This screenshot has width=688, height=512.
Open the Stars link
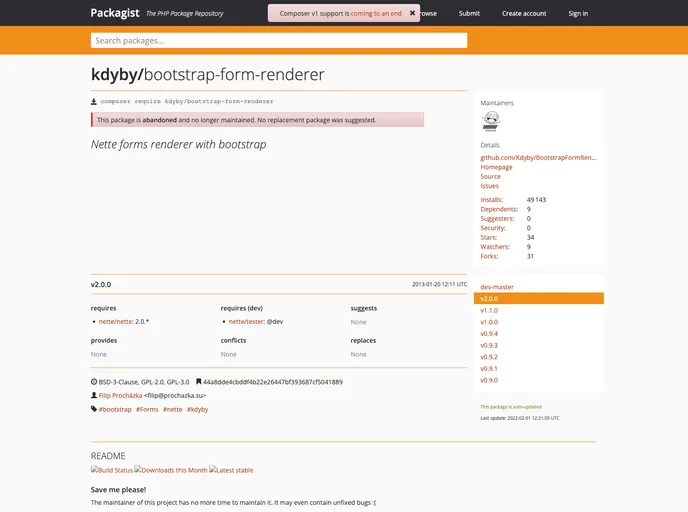[x=489, y=237]
